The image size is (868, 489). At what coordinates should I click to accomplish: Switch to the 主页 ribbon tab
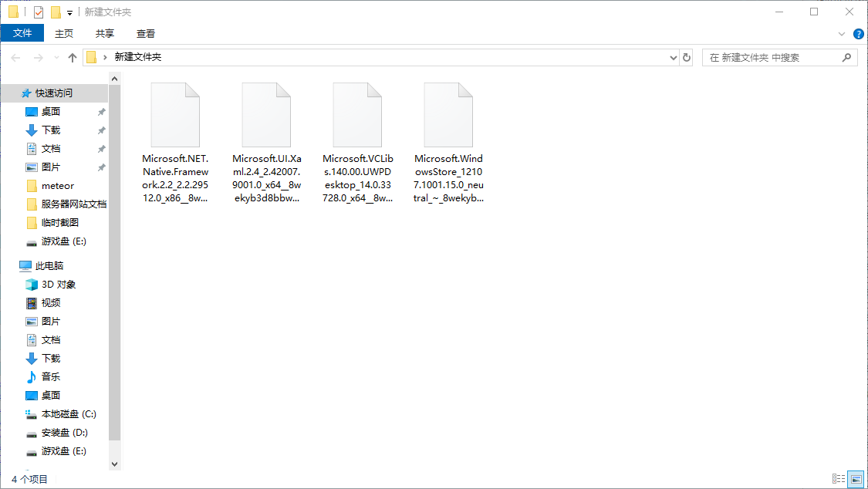[64, 33]
